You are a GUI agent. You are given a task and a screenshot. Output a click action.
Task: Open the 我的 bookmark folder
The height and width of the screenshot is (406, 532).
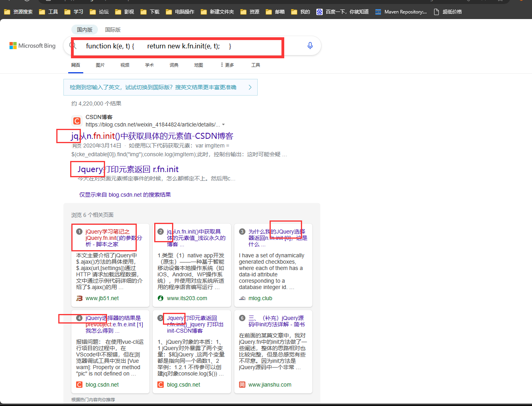(300, 12)
